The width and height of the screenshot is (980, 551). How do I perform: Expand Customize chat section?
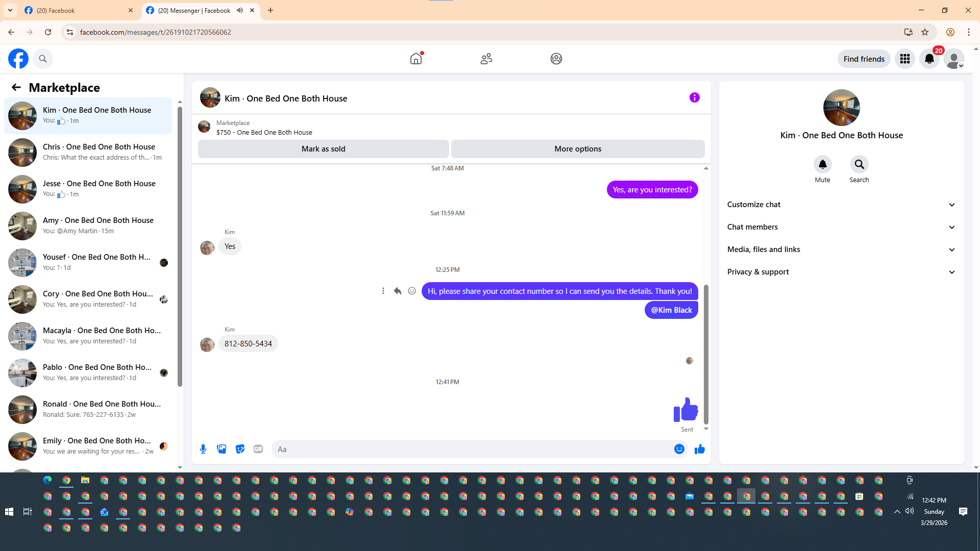pyautogui.click(x=842, y=205)
